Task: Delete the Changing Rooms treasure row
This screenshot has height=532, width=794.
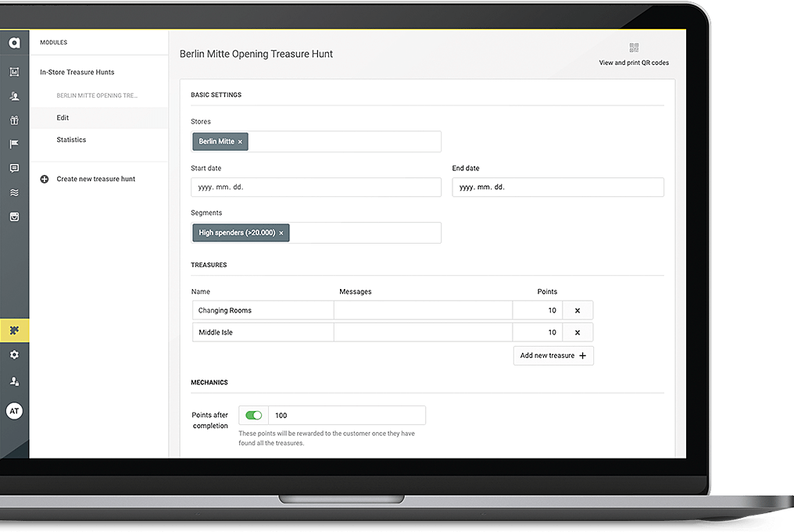Action: [578, 310]
